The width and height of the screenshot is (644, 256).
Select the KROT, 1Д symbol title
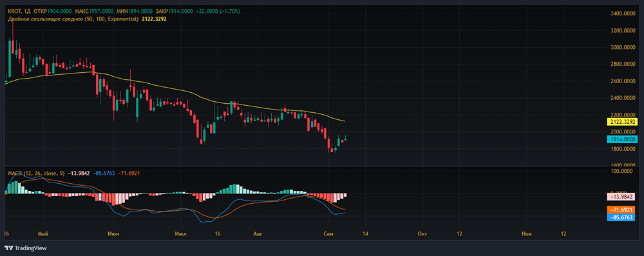pos(20,12)
